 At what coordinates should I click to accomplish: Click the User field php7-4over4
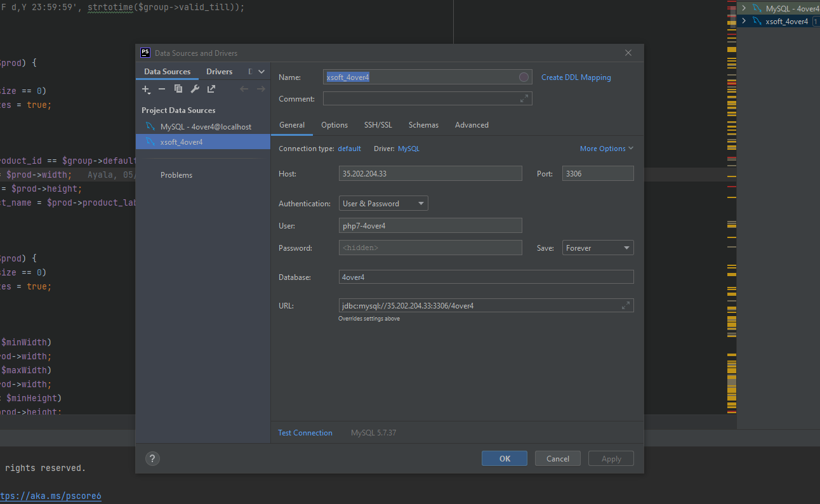[430, 225]
